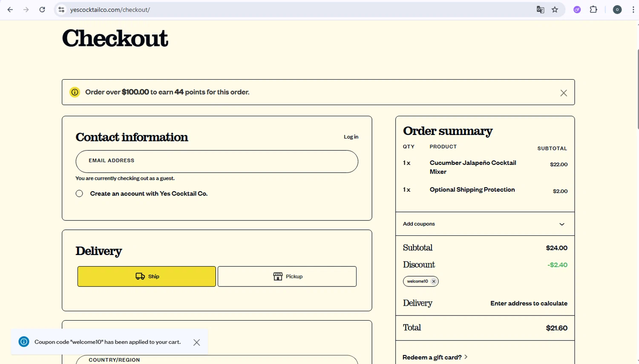Open the Country/Region dropdown
This screenshot has width=639, height=364.
click(217, 360)
